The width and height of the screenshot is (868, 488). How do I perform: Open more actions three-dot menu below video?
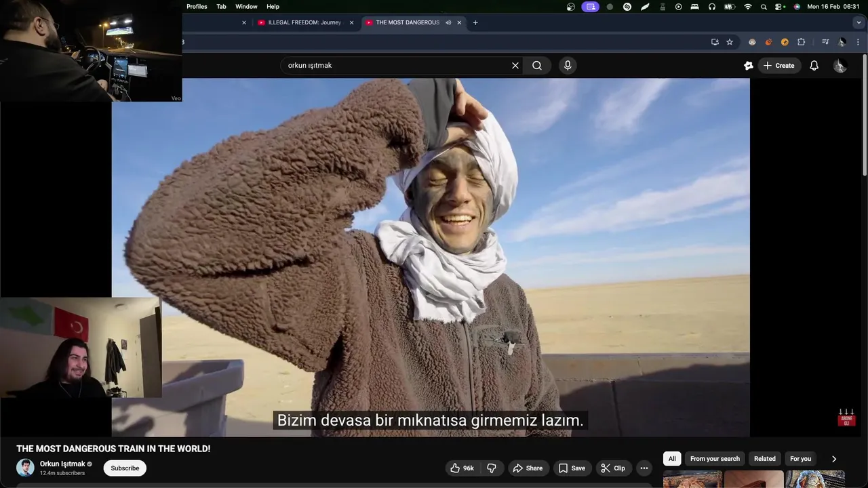(x=644, y=468)
